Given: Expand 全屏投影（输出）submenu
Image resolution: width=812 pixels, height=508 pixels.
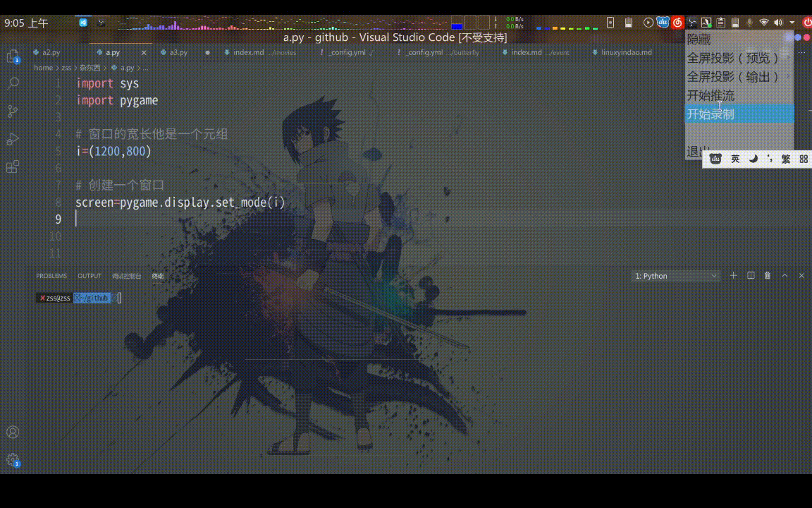Looking at the screenshot, I should [x=739, y=77].
